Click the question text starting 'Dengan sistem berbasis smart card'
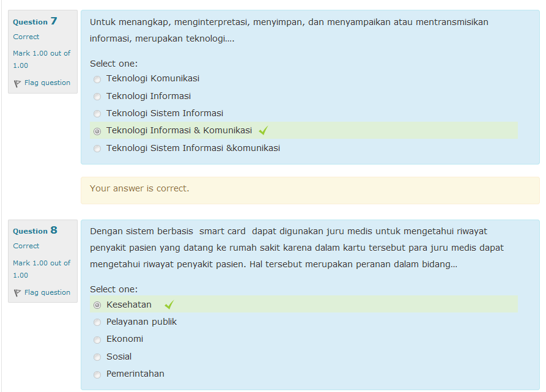 [297, 248]
